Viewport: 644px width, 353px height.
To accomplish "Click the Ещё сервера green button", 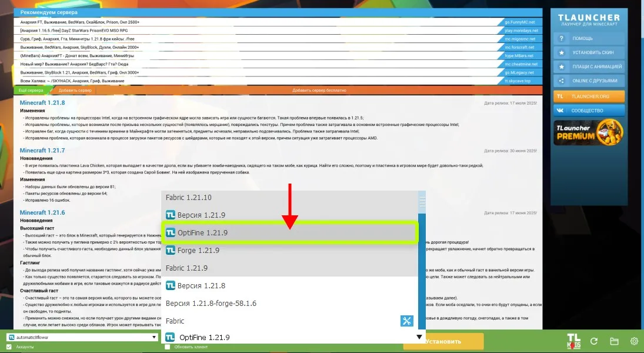I will (x=32, y=90).
